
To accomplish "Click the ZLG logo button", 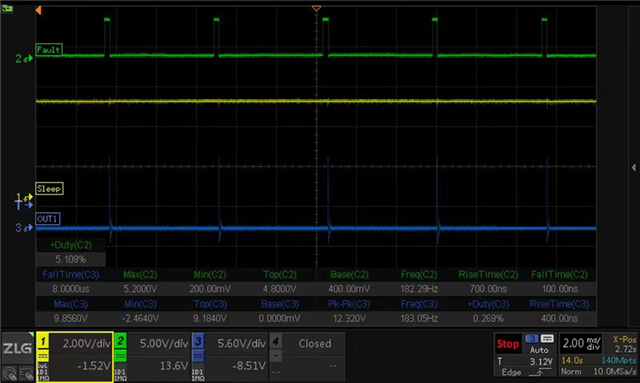I will (18, 348).
